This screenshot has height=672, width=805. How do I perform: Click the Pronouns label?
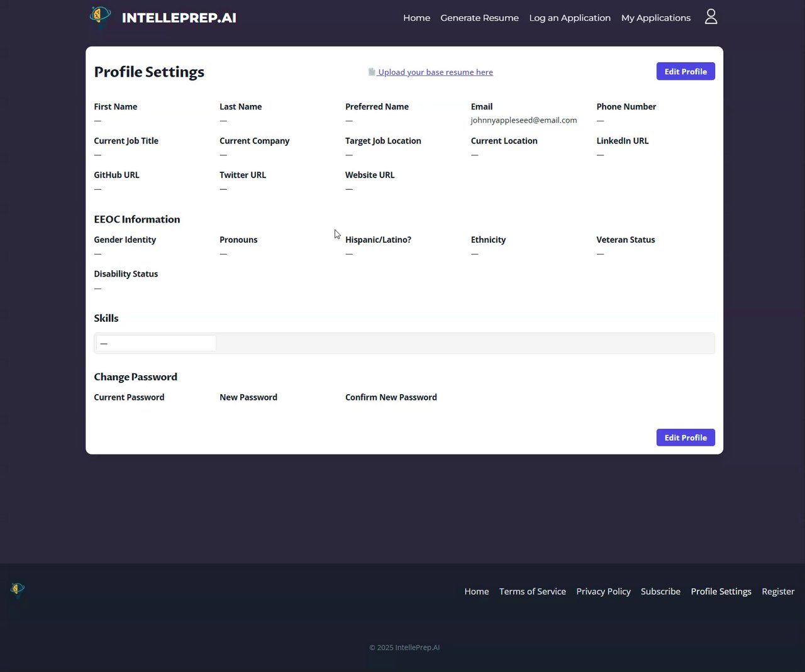pos(238,240)
